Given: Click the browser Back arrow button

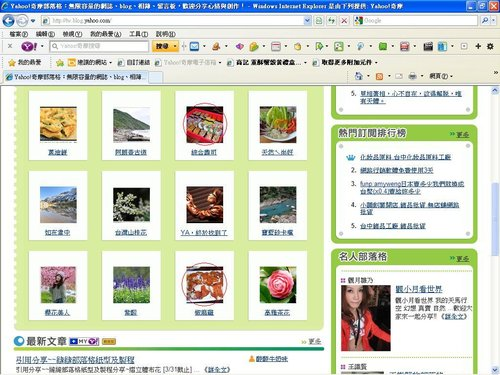Looking at the screenshot, I should [x=8, y=21].
